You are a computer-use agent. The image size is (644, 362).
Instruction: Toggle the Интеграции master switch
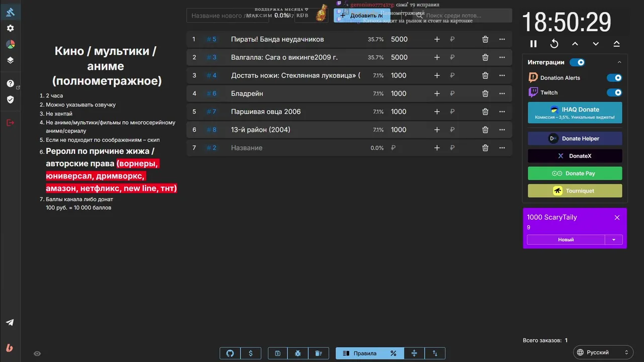(578, 62)
